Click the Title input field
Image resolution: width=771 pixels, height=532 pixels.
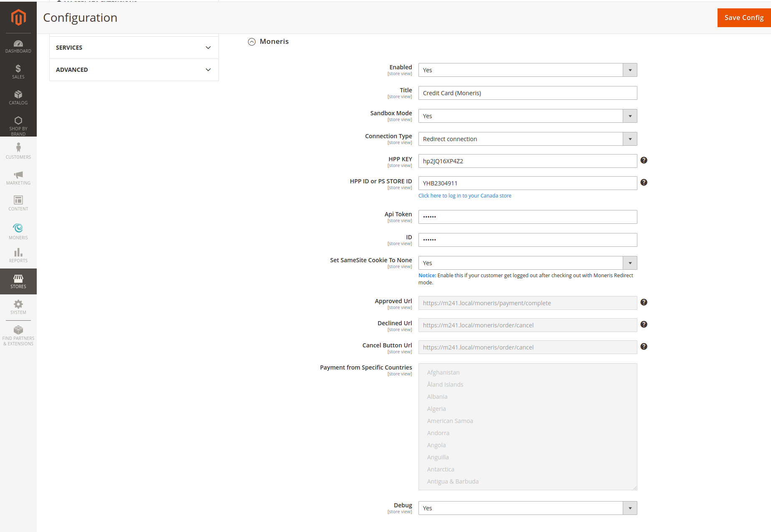(x=528, y=93)
